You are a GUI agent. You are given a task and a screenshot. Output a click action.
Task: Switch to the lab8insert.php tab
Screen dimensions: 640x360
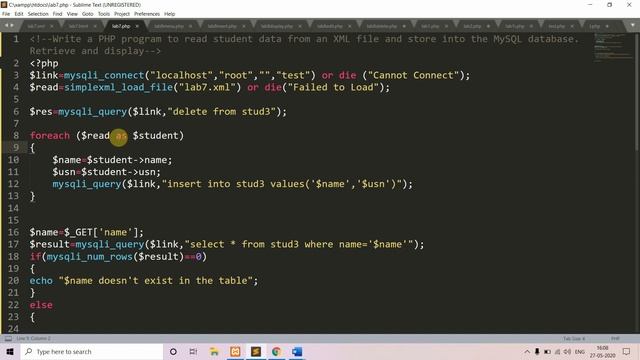coord(222,26)
